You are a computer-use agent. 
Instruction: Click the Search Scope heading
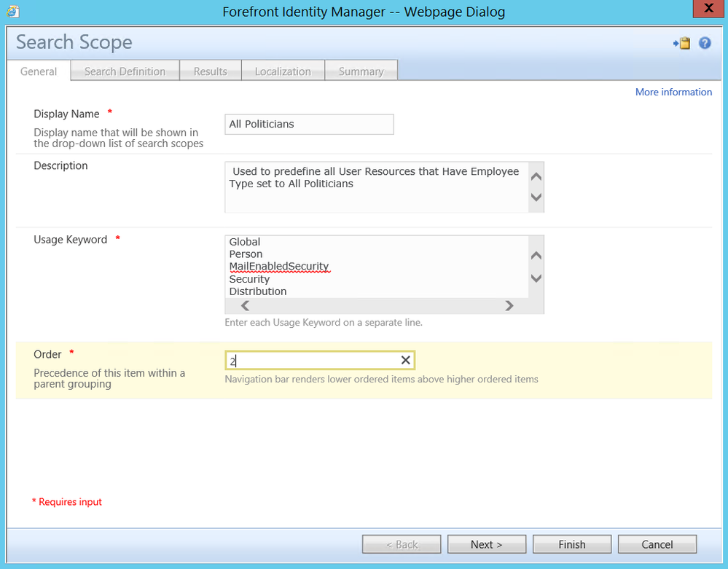pos(74,42)
